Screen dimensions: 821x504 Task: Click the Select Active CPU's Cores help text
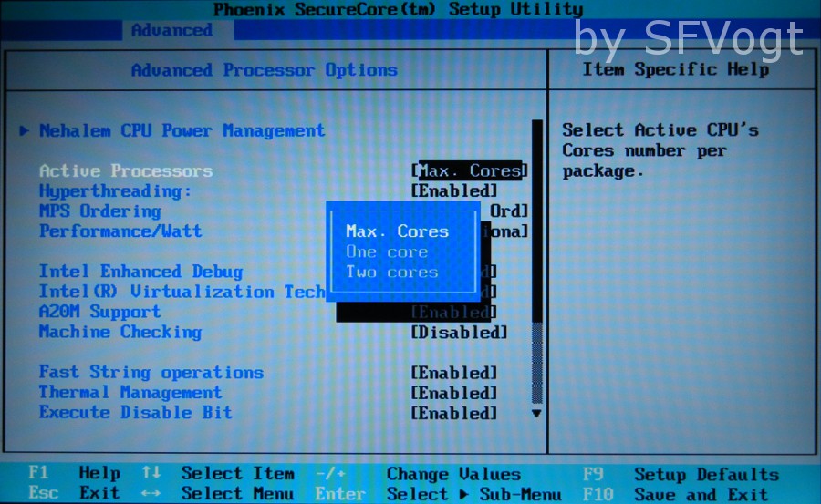click(x=660, y=150)
